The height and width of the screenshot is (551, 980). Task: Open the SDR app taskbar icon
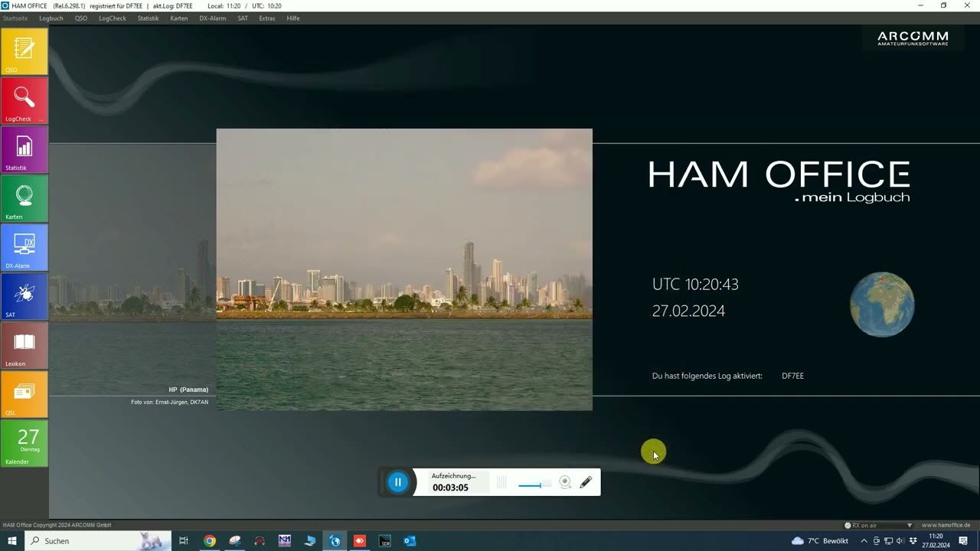coord(385,541)
